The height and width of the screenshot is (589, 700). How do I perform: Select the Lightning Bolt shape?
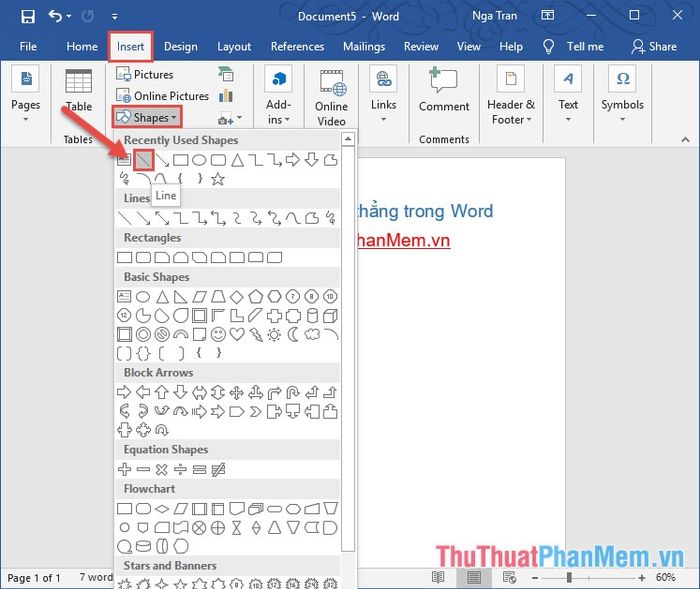point(256,334)
